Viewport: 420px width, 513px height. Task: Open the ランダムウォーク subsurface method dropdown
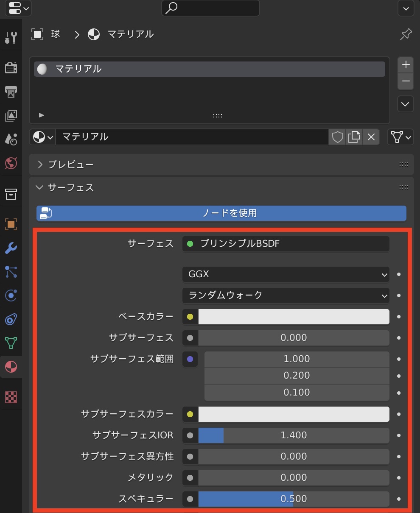coord(286,296)
